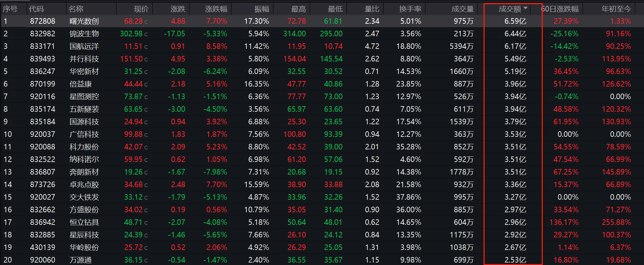
Task: Click stock code 920116
Action: [x=42, y=97]
